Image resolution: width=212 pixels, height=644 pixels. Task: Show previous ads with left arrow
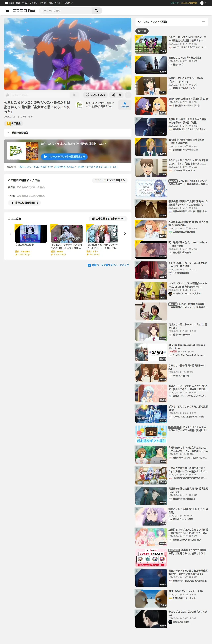pos(10,234)
